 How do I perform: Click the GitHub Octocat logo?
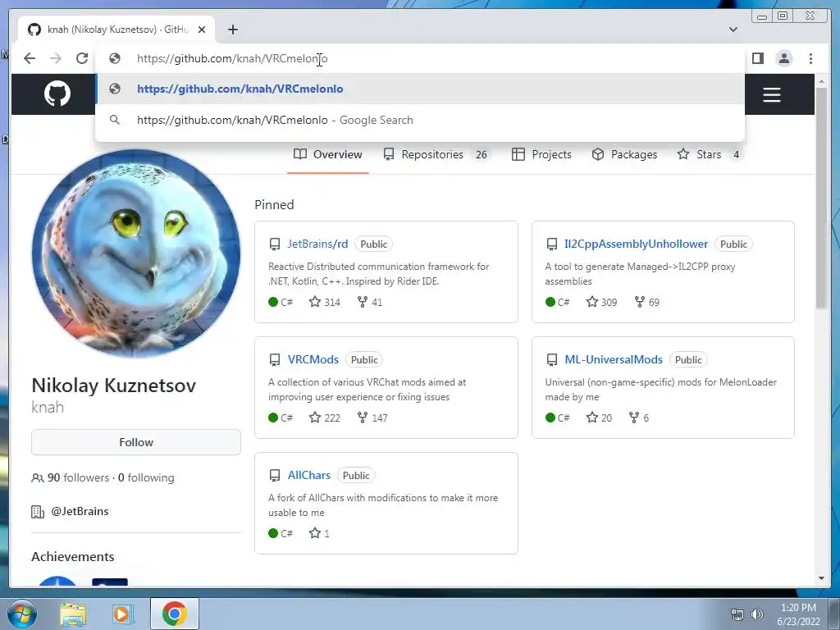point(57,94)
